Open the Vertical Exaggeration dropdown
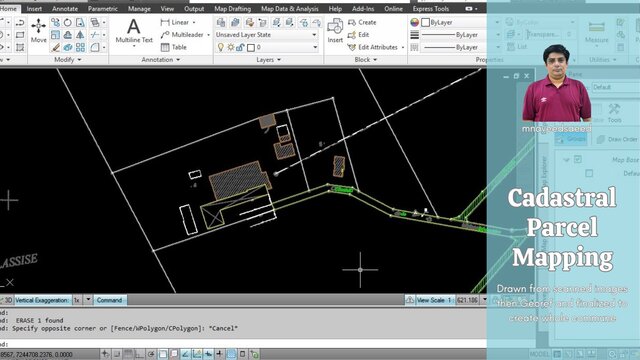 pyautogui.click(x=88, y=300)
